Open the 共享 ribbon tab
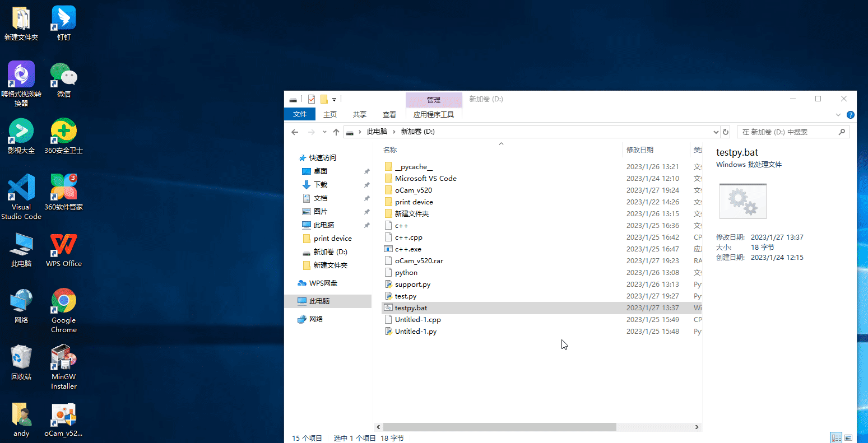Image resolution: width=868 pixels, height=443 pixels. point(360,114)
